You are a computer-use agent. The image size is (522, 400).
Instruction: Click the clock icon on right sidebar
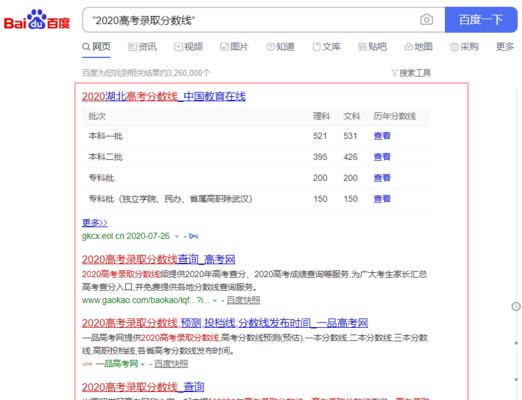click(516, 306)
